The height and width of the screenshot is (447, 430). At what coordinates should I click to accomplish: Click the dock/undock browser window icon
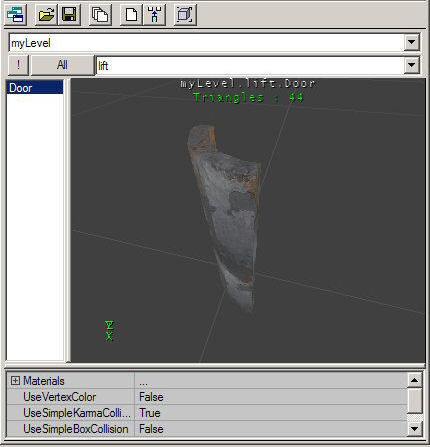coord(15,14)
